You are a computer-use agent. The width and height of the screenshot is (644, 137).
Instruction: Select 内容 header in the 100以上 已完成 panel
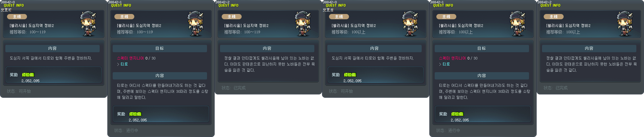589,49
